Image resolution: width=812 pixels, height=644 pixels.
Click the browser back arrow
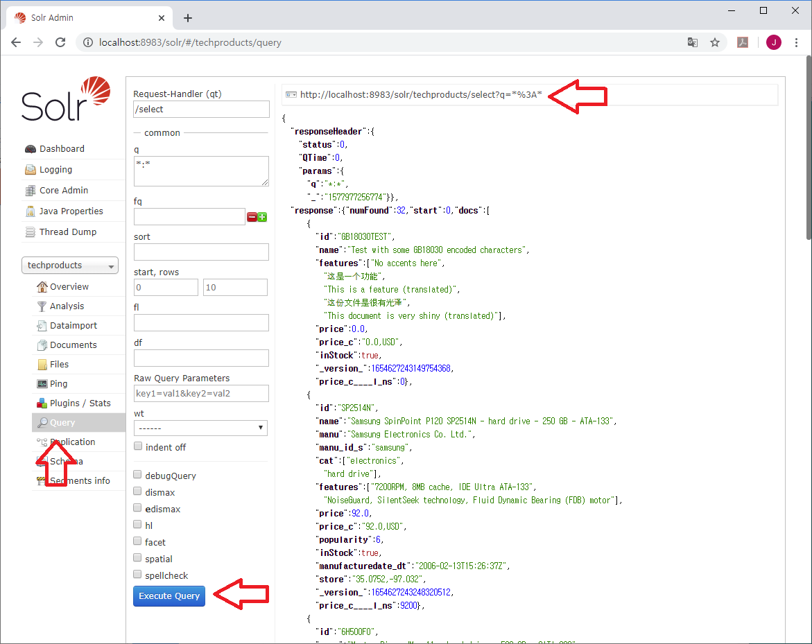(x=16, y=42)
